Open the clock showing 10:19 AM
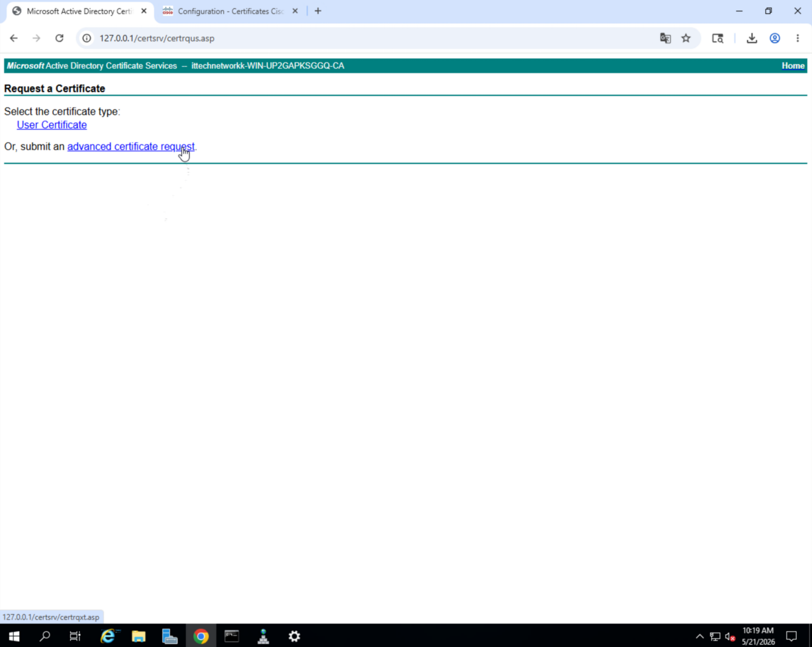 [758, 636]
